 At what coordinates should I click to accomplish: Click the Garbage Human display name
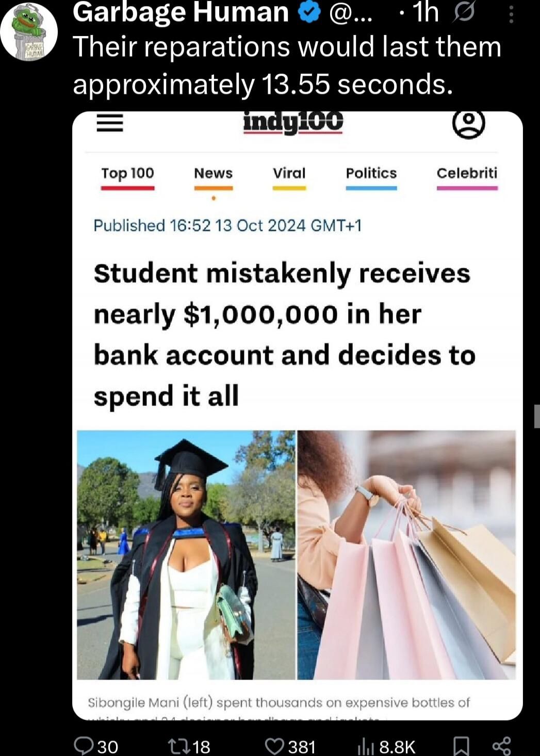(x=181, y=12)
